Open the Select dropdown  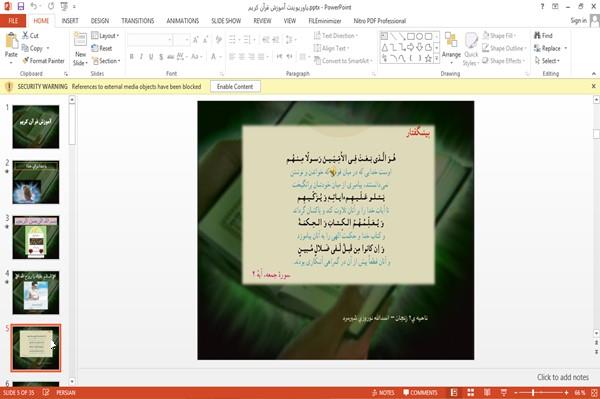tap(547, 61)
